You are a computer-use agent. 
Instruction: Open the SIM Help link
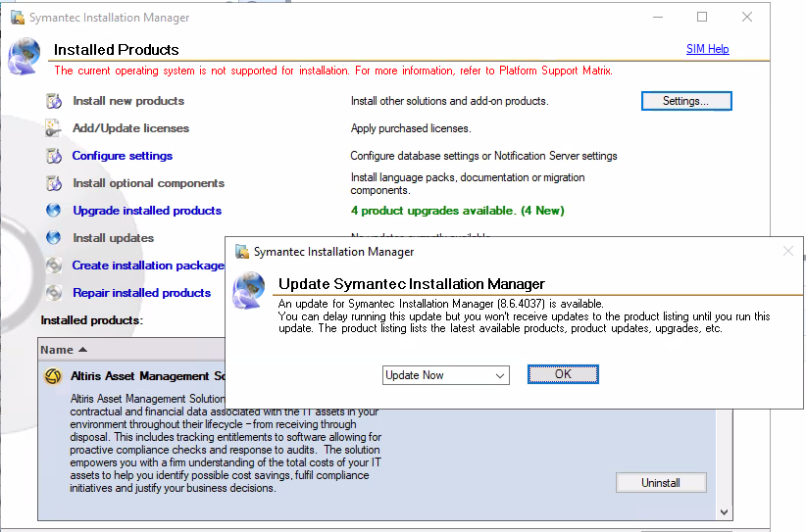click(x=707, y=49)
